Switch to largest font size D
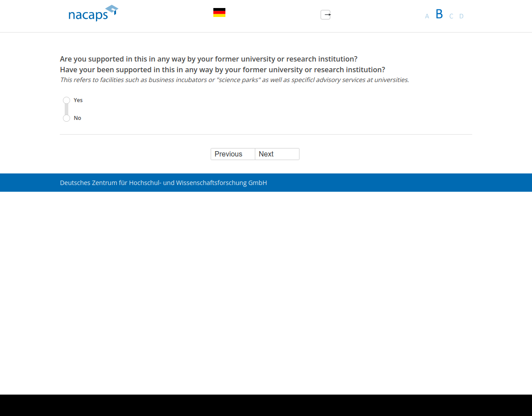Image resolution: width=532 pixels, height=416 pixels. 461,16
